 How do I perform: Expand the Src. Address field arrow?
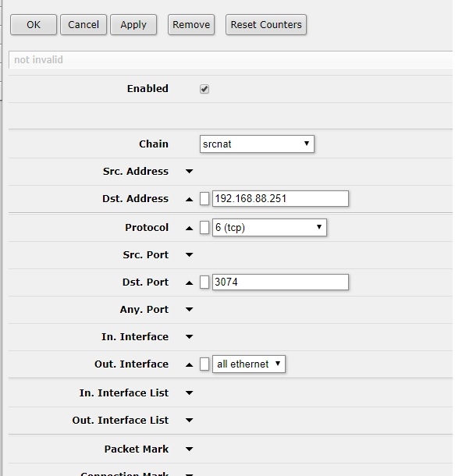(x=189, y=172)
